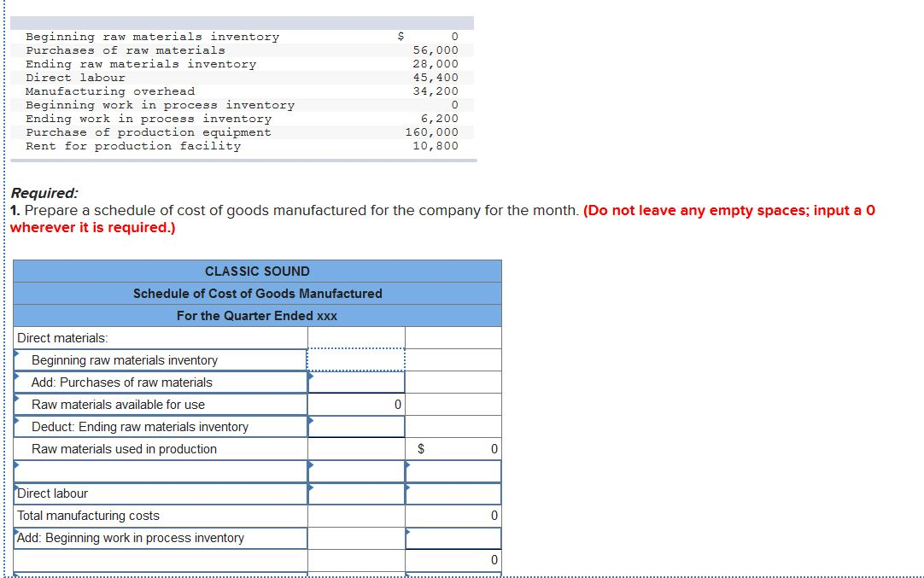
Task: Select Beginning raw materials inventory amount field
Action: click(x=356, y=360)
